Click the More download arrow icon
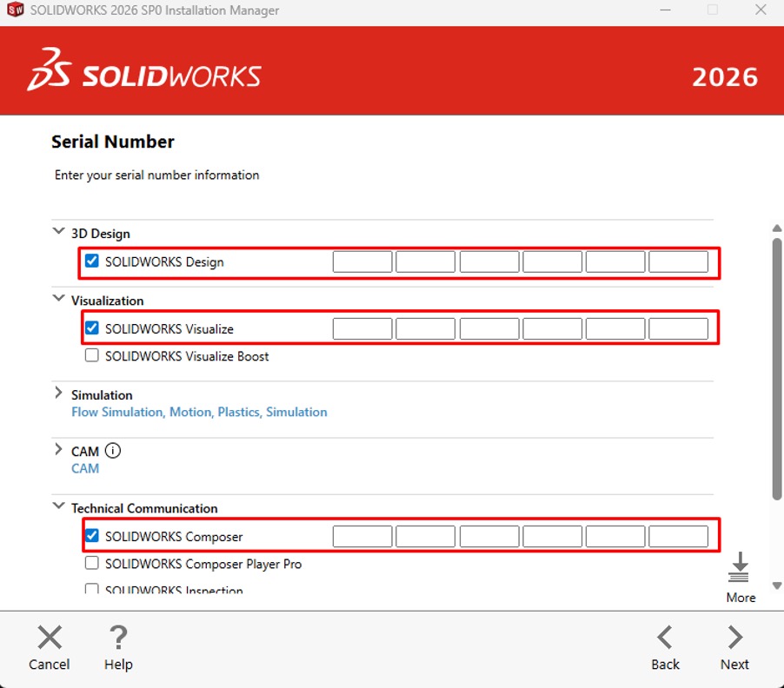Viewport: 784px width, 688px height. tap(739, 567)
